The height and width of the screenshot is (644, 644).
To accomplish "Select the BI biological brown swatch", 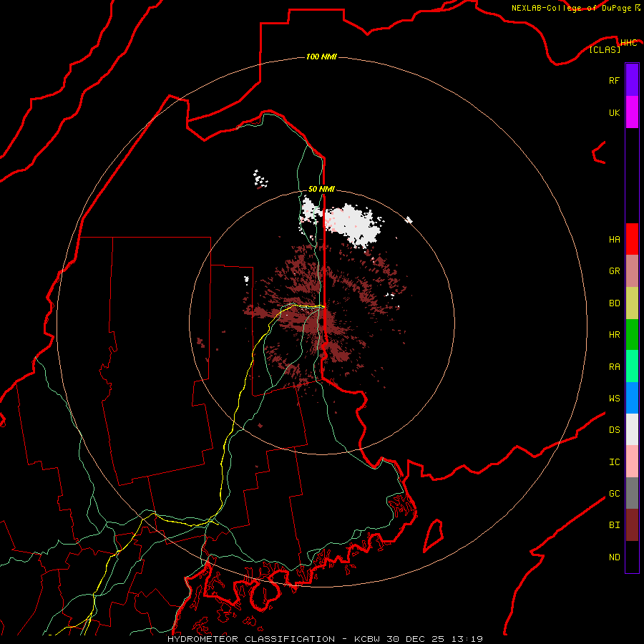I will pos(632,525).
